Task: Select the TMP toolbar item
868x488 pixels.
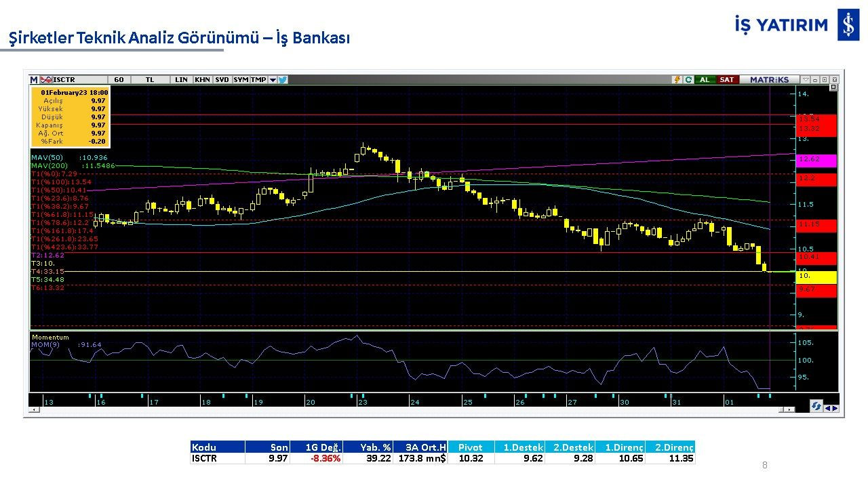Action: tap(258, 79)
